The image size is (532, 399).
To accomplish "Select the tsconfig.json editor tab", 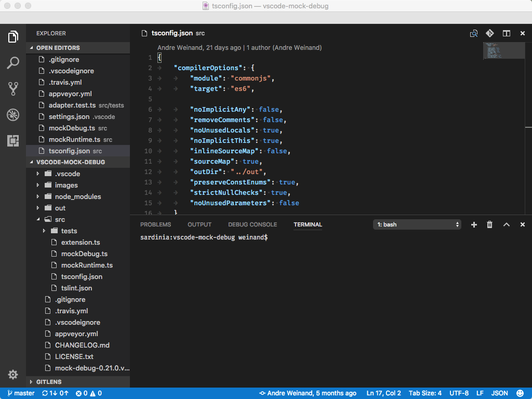I will [173, 33].
